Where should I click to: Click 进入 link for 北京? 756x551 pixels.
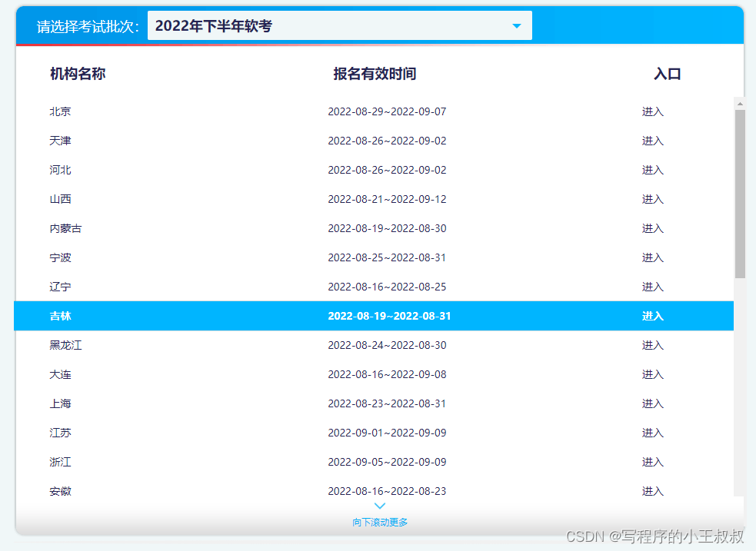tap(652, 111)
